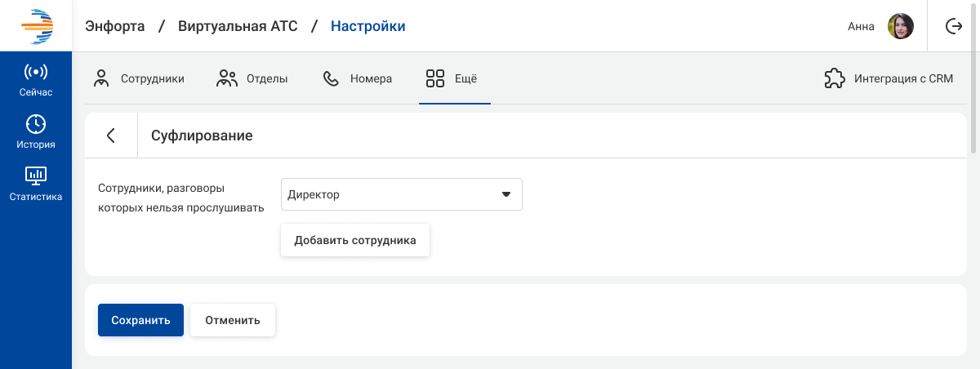Switch to the Отделы tab
Image resolution: width=980 pixels, height=369 pixels.
pos(252,79)
